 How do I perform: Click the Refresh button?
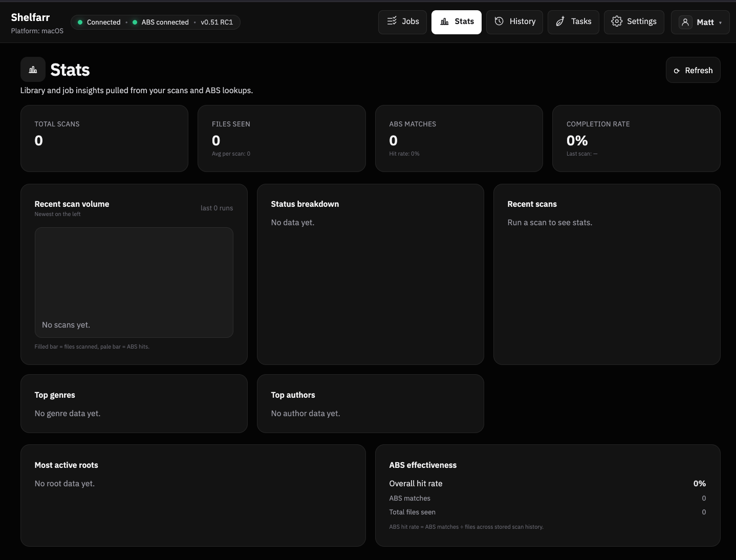[x=692, y=70]
